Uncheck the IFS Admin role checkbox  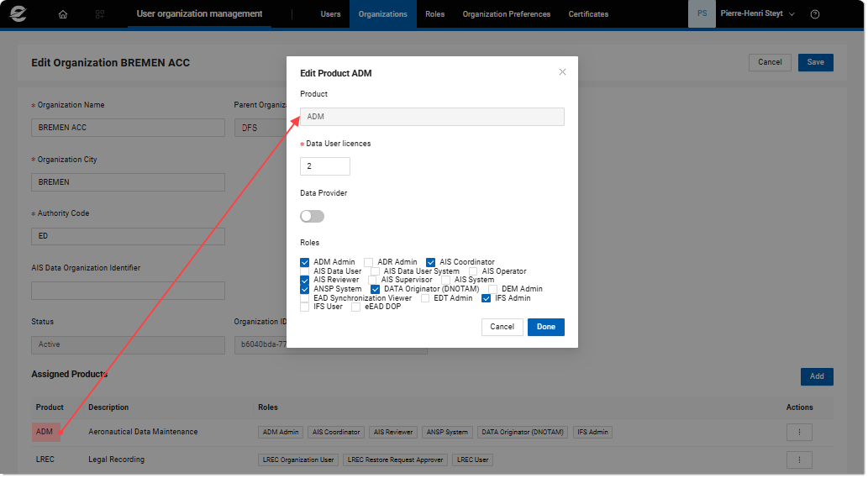pyautogui.click(x=487, y=298)
